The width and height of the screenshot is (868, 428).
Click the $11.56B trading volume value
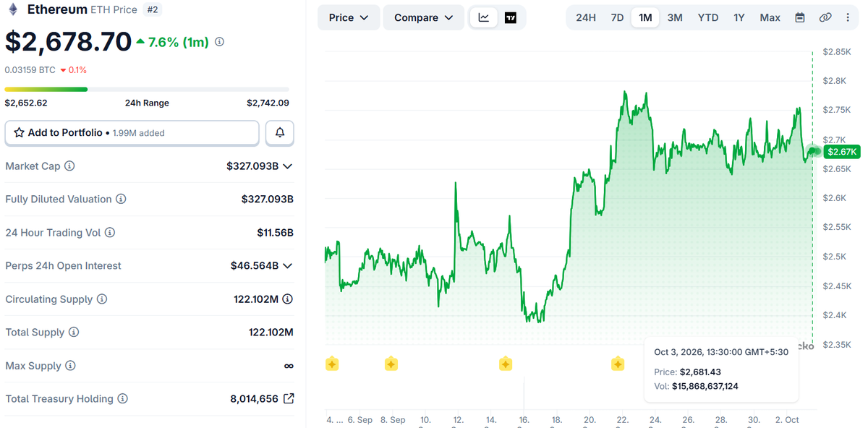tap(275, 233)
